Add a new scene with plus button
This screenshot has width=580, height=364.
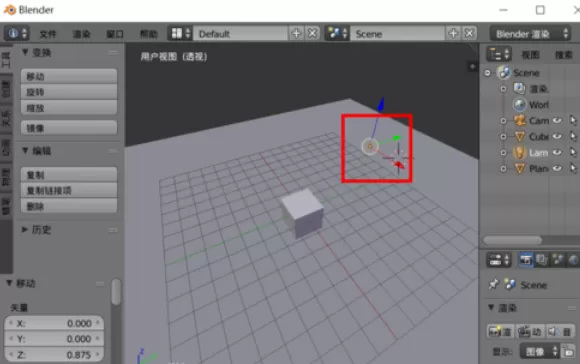point(453,34)
